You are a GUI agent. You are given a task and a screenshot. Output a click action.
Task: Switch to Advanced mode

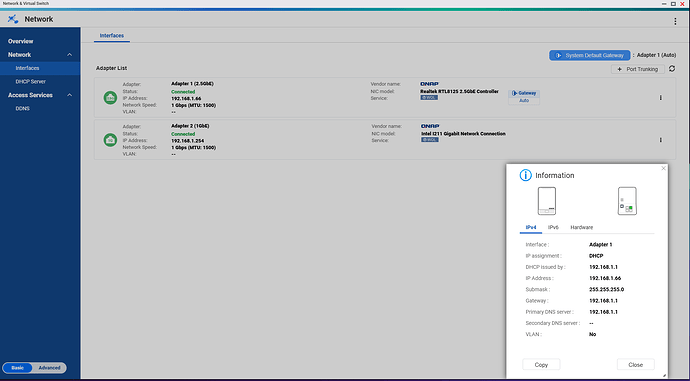pyautogui.click(x=49, y=368)
